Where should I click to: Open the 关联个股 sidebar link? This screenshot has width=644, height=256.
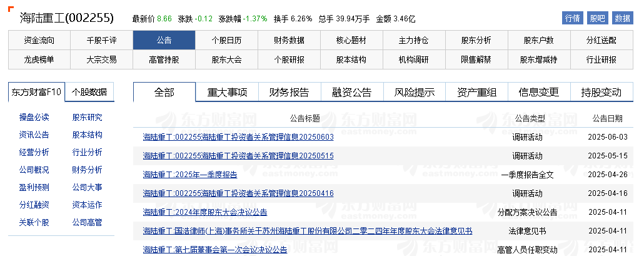coord(34,222)
